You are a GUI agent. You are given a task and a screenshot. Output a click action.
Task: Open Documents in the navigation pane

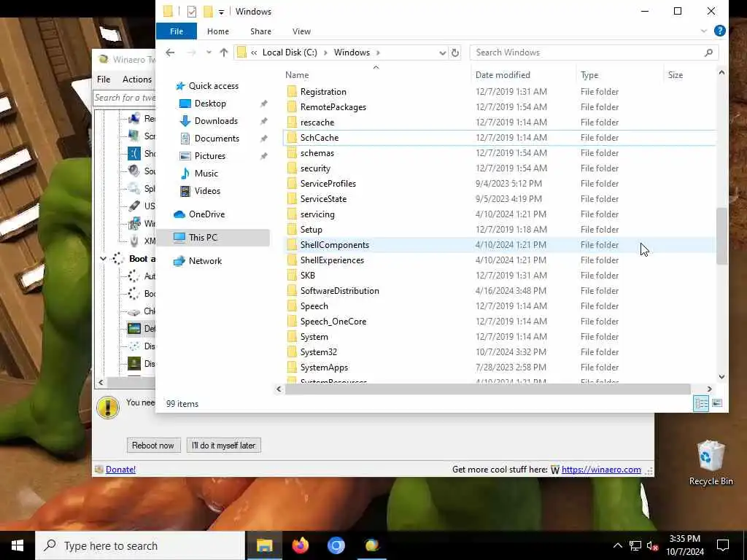pos(217,139)
